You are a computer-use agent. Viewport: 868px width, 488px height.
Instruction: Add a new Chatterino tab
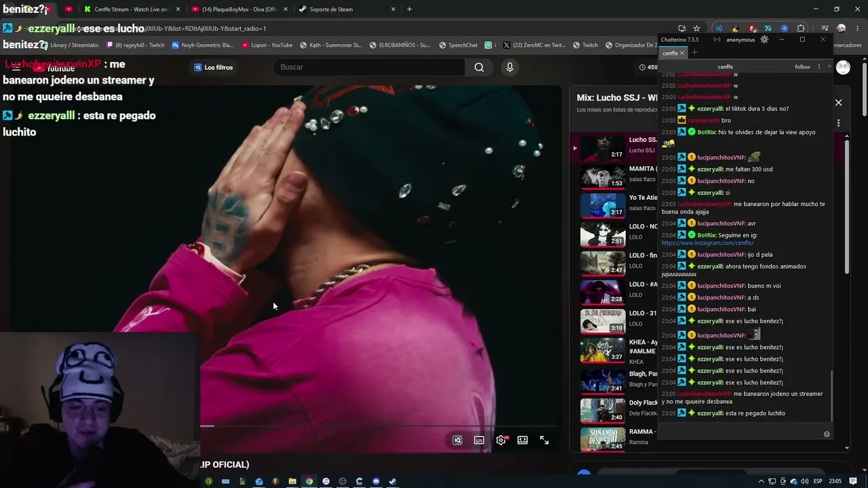click(x=694, y=53)
